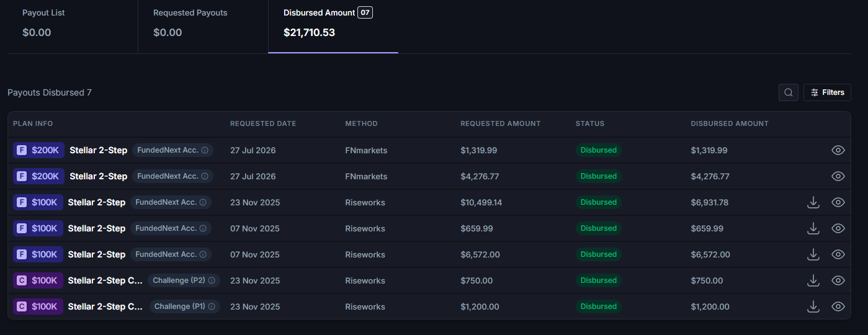This screenshot has height=335, width=868.
Task: Switch to the Requested Payouts tab
Action: click(203, 27)
